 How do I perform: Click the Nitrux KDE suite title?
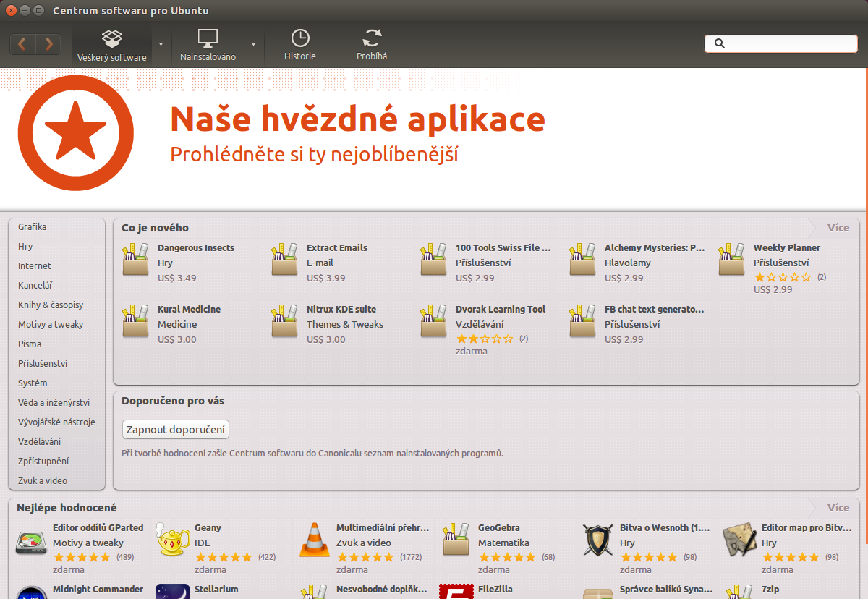coord(341,310)
